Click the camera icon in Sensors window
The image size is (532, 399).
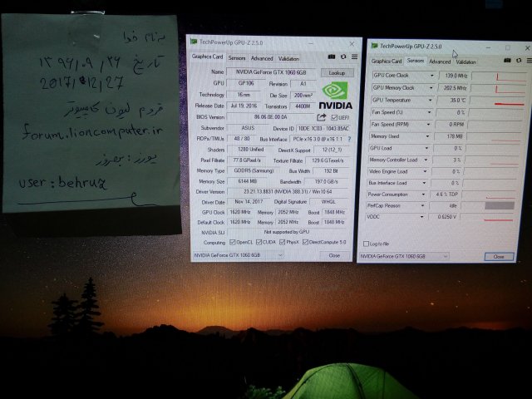click(507, 61)
